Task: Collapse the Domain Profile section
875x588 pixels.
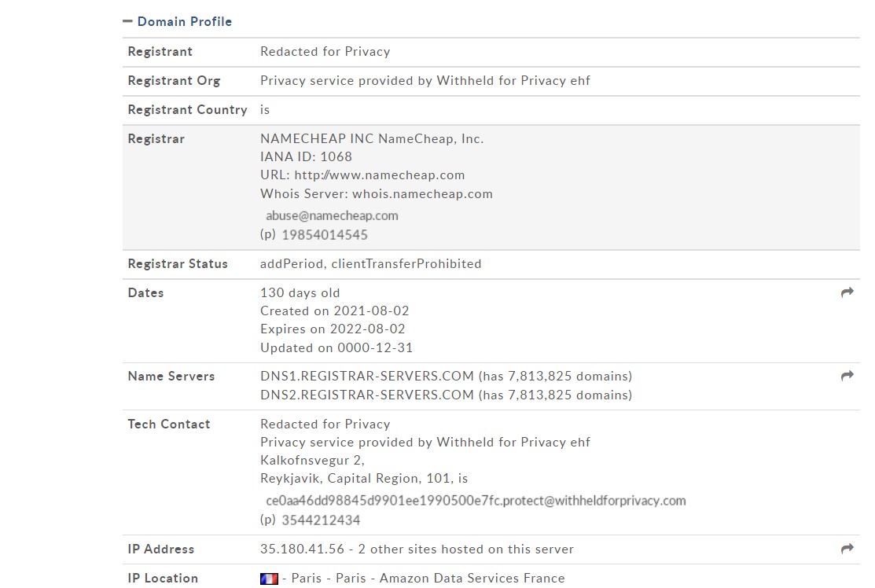Action: [x=127, y=22]
